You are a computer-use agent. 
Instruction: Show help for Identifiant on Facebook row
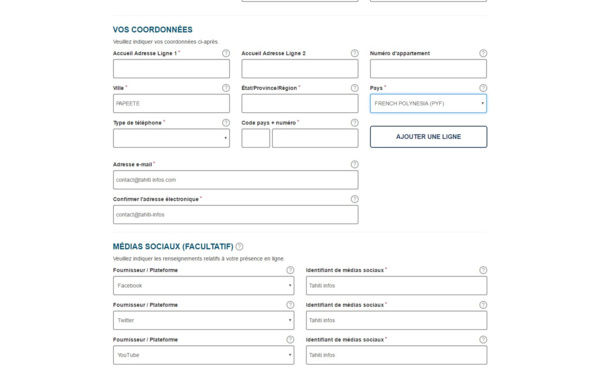coord(483,270)
